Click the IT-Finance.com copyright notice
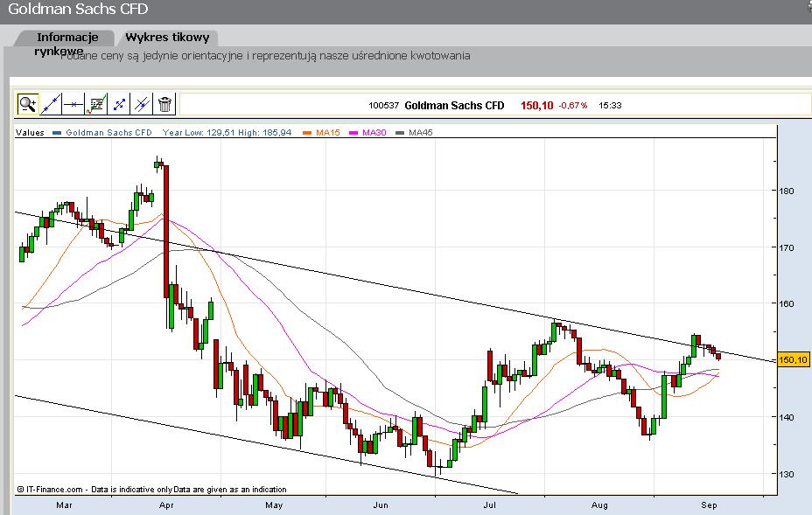 [151, 489]
